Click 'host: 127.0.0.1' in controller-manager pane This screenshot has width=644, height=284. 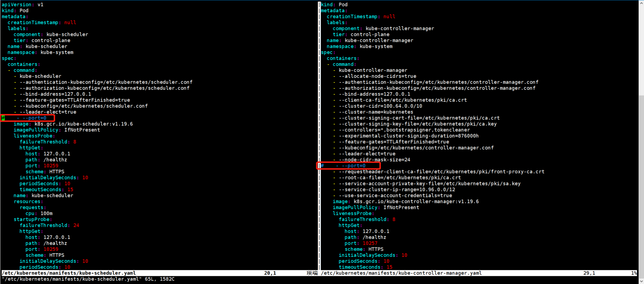(x=367, y=231)
